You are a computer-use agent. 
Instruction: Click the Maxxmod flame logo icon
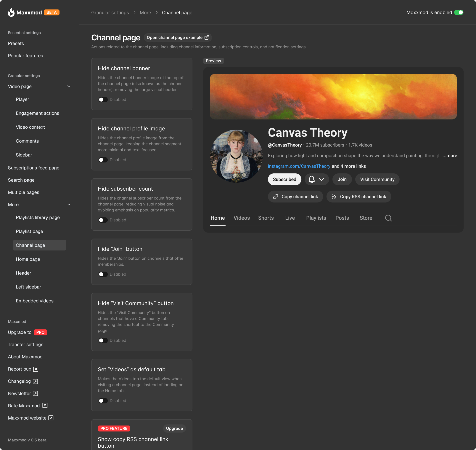[x=11, y=12]
